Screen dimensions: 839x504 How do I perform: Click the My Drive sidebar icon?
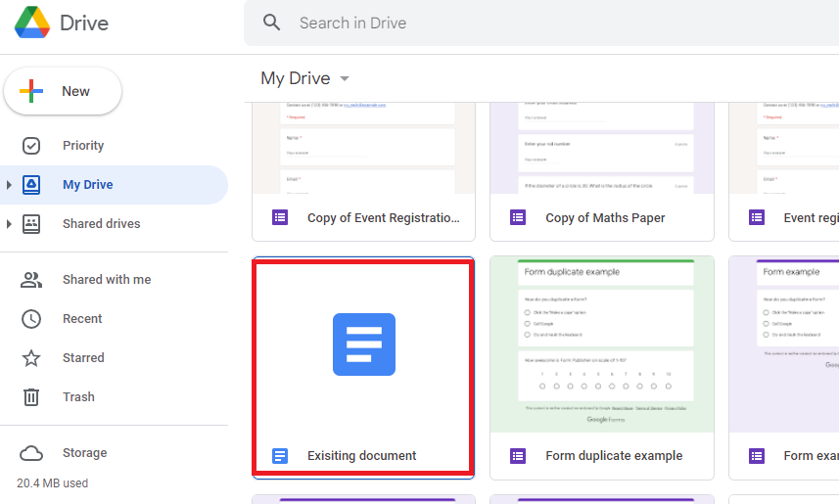31,185
